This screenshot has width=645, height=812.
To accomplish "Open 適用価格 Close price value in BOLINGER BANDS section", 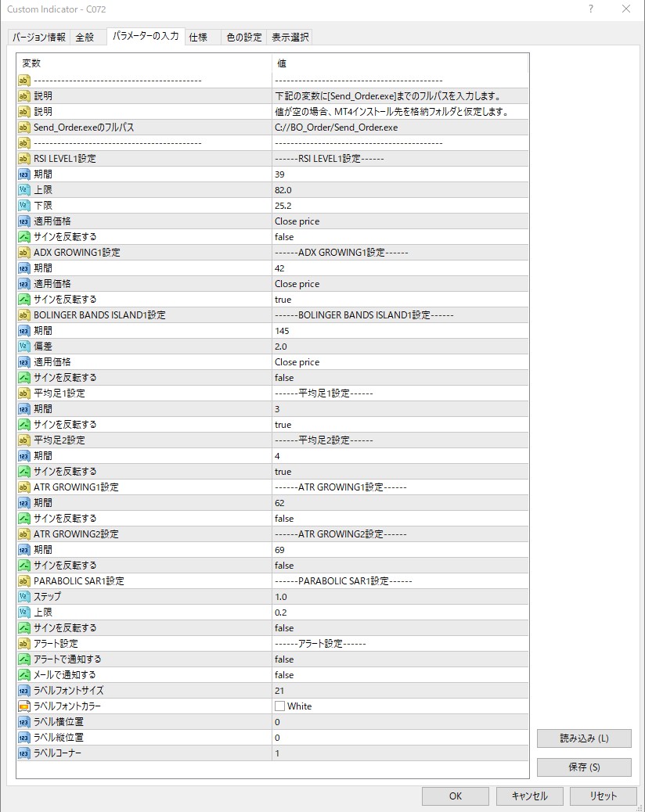I will point(400,362).
